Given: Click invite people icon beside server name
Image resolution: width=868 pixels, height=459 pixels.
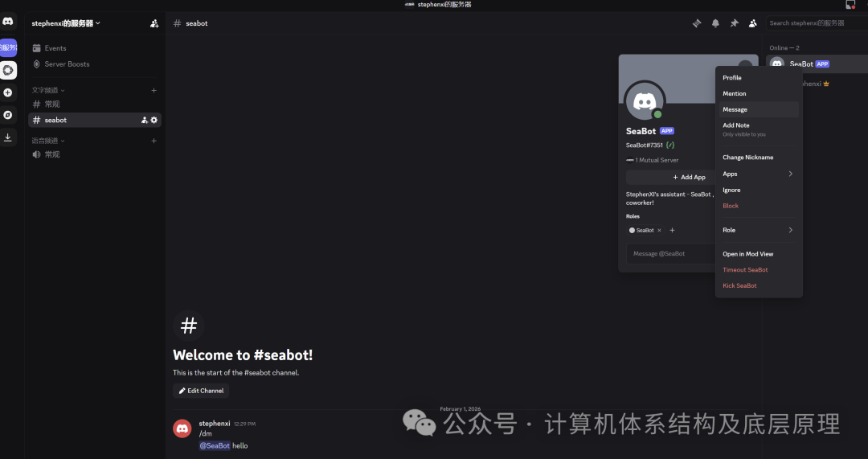Looking at the screenshot, I should [154, 23].
